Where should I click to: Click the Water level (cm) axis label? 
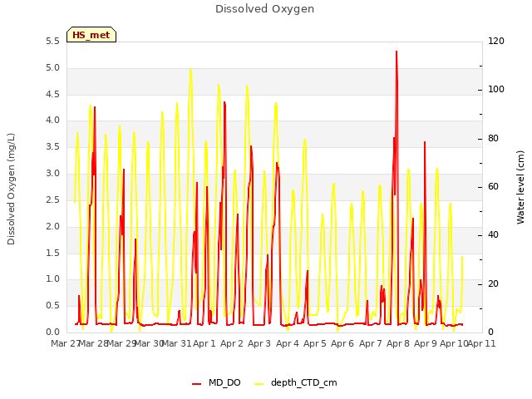(520, 187)
